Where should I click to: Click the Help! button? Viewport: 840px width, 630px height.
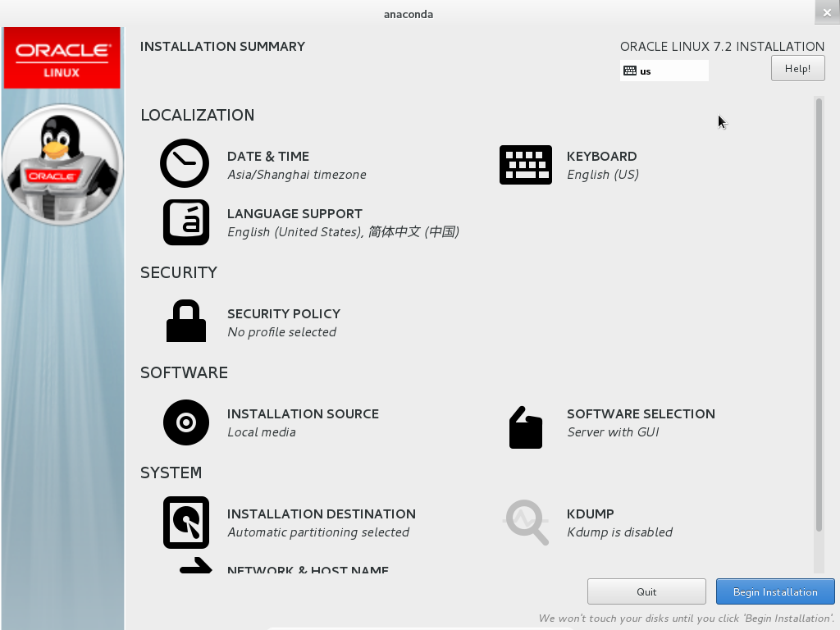797,69
